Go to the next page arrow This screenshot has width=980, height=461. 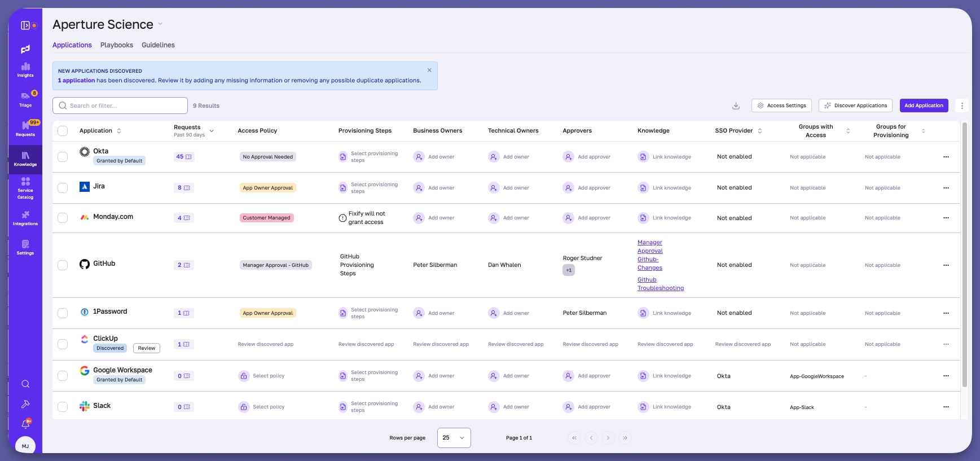(608, 438)
